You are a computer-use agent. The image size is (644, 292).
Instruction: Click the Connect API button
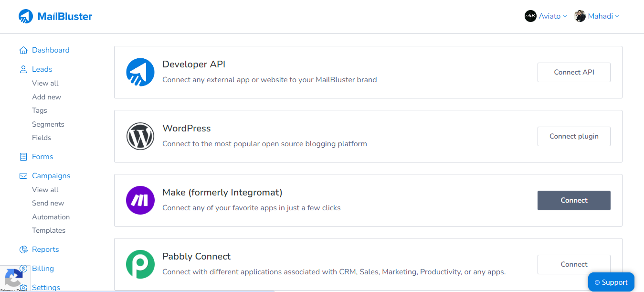click(573, 72)
